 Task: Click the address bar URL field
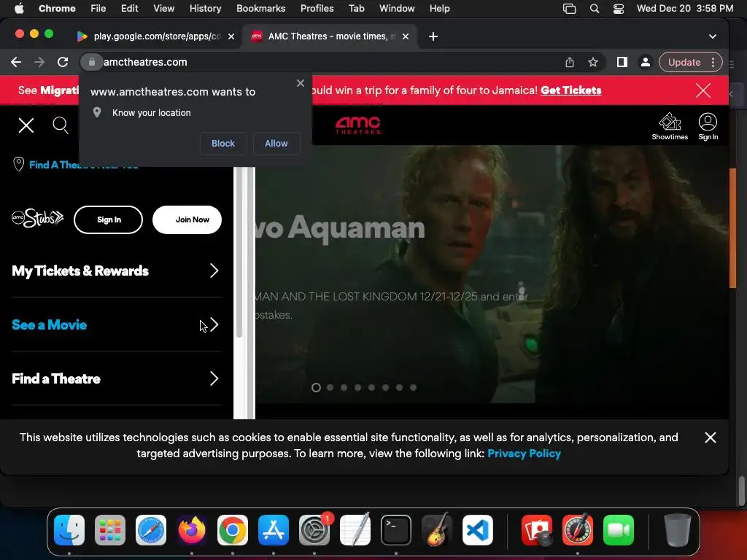click(x=329, y=63)
